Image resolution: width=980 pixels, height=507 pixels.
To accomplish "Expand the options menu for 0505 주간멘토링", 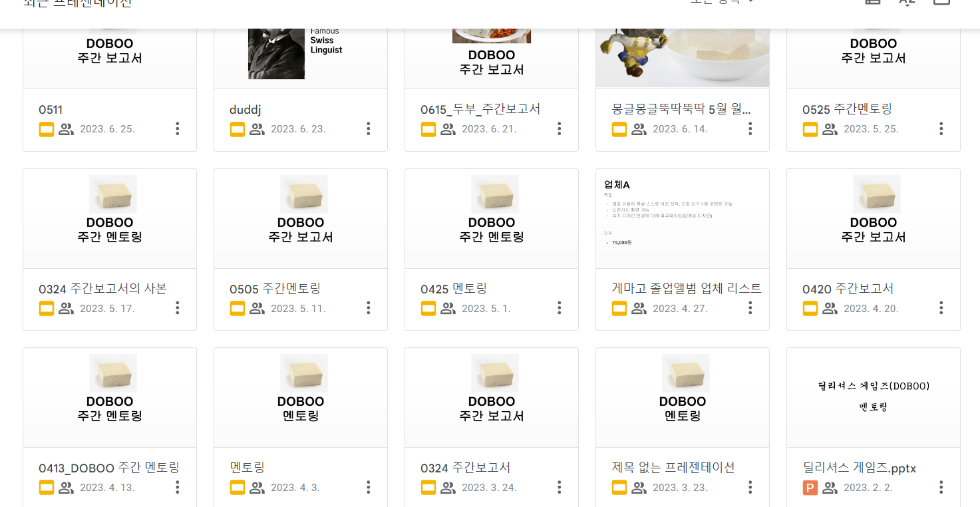I will point(368,308).
